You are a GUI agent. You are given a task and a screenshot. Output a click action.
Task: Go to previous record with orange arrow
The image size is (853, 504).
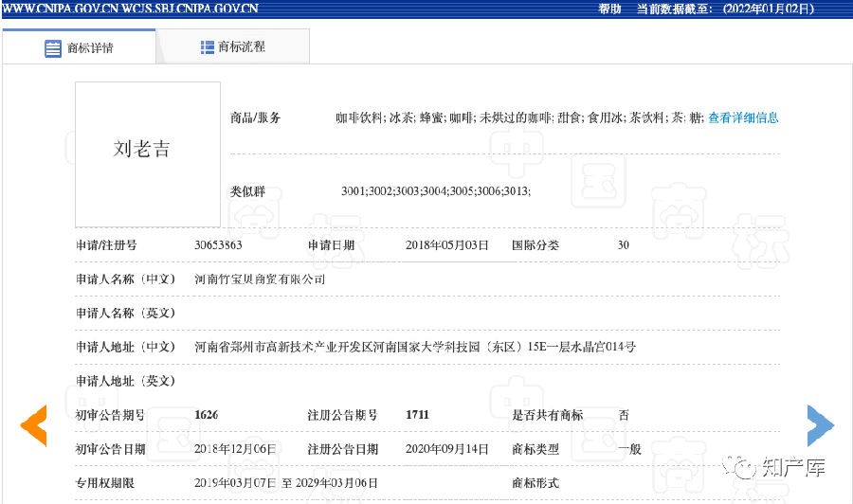[x=33, y=424]
